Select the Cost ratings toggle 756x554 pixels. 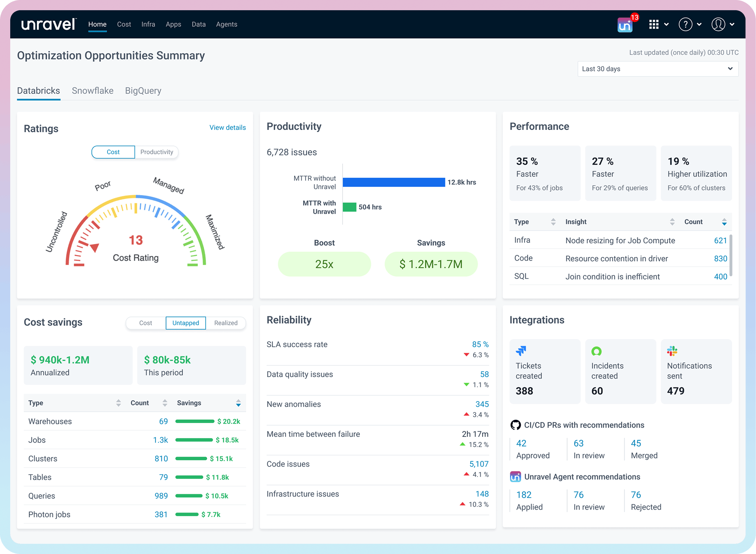point(113,152)
